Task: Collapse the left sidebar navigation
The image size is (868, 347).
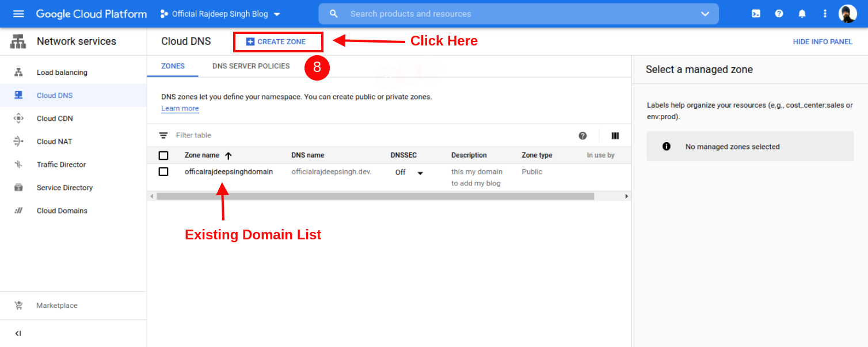Action: 18,333
